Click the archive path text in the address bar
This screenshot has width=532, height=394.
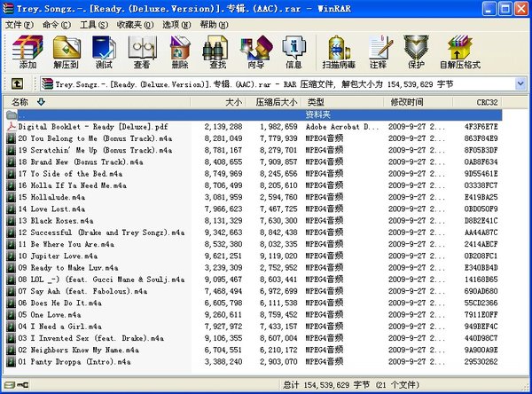[x=254, y=84]
